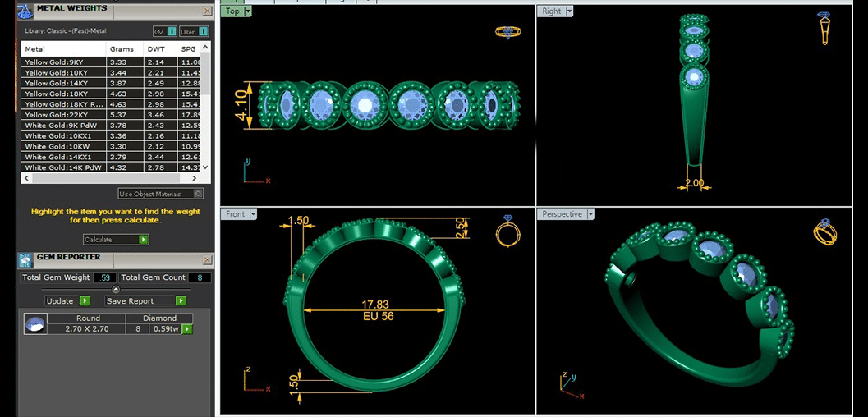Click the Metal Weights scale panel icon

25,11
